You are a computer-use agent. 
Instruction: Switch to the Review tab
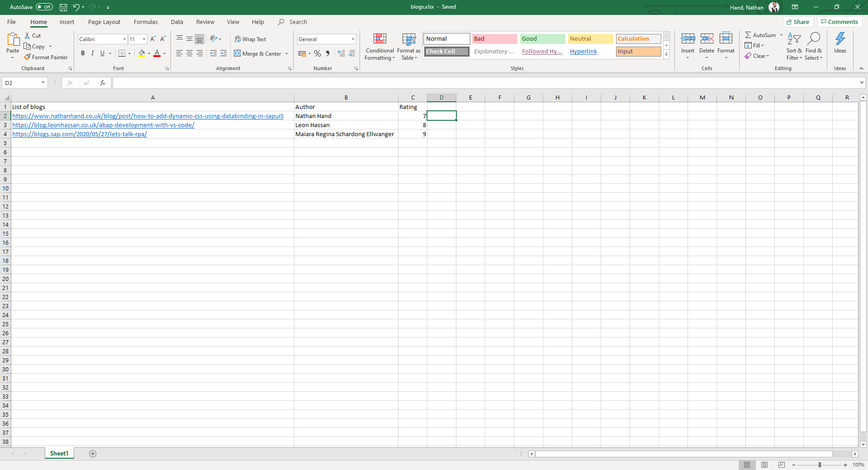pos(205,22)
